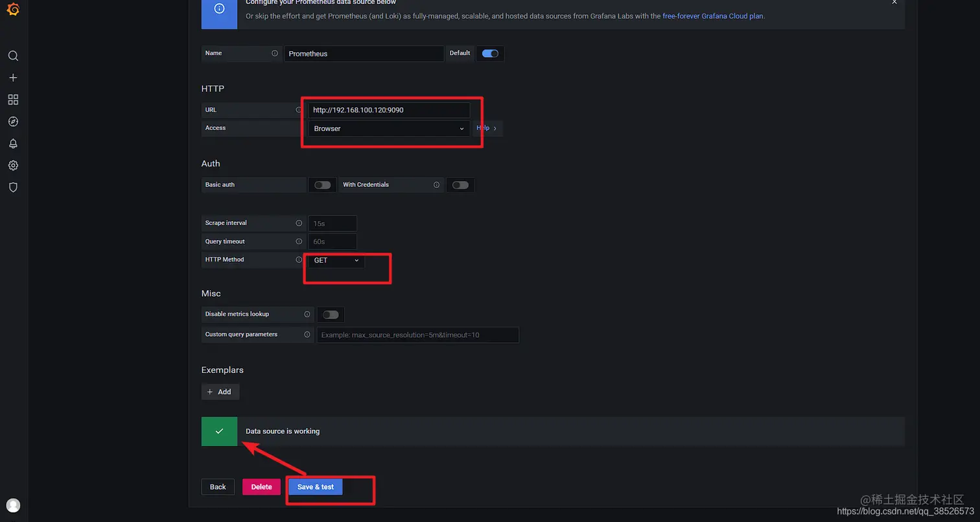
Task: Add an exemplar with Add button
Action: click(x=220, y=392)
